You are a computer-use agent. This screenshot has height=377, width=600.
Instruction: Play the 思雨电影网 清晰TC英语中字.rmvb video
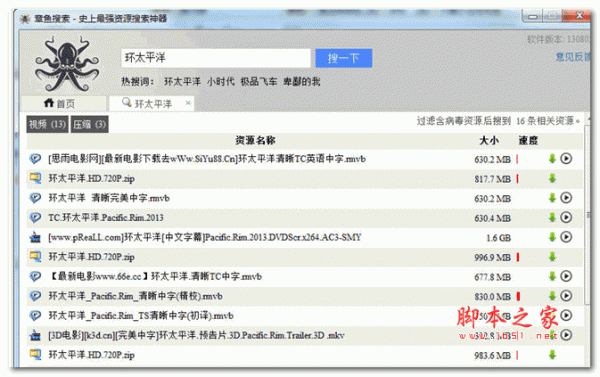pos(566,158)
